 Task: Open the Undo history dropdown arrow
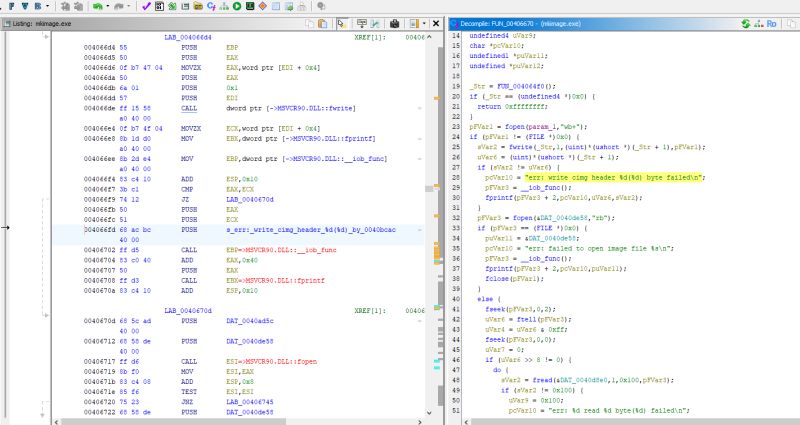point(107,7)
